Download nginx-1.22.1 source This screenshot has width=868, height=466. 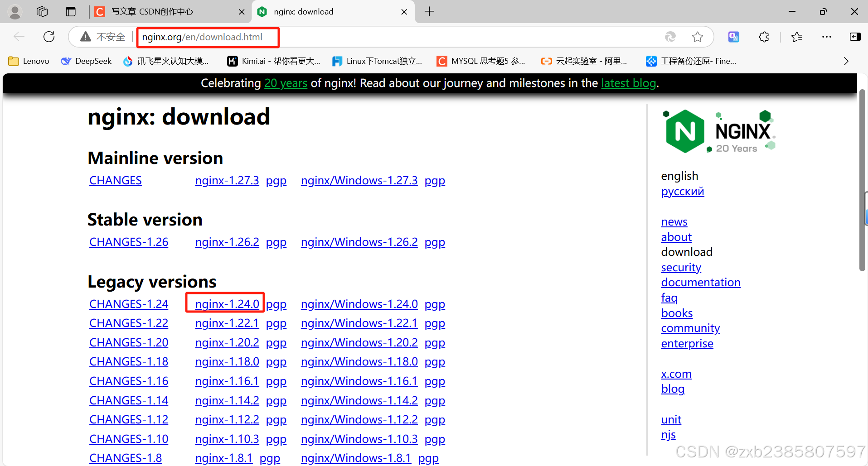click(x=227, y=323)
